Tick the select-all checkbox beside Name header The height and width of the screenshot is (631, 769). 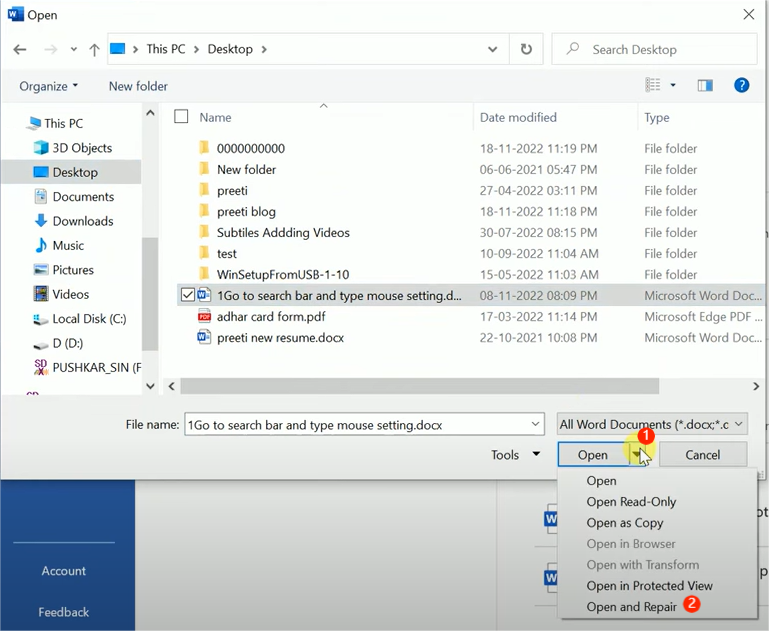point(181,117)
